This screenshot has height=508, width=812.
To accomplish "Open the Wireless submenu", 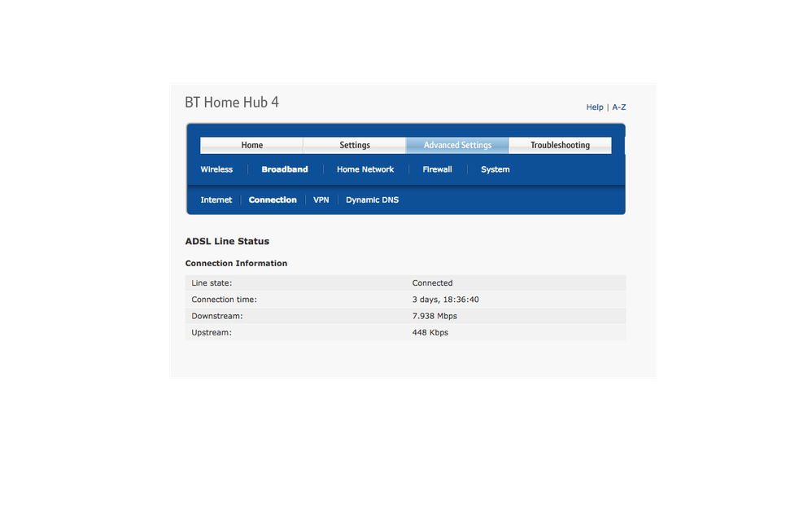I will tap(216, 169).
